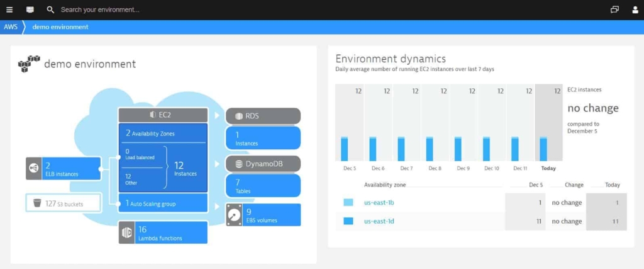Select the DynamoDB header tile

(x=263, y=164)
